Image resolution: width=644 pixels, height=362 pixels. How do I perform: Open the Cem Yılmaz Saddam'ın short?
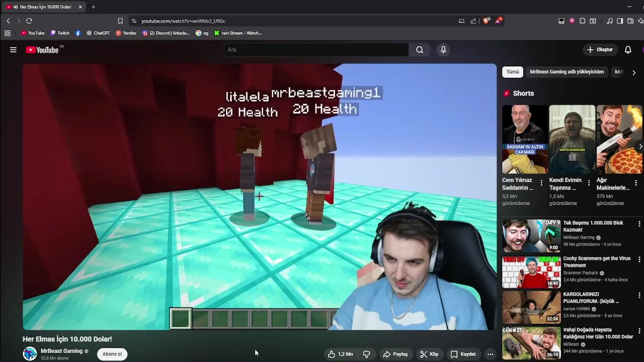tap(525, 139)
